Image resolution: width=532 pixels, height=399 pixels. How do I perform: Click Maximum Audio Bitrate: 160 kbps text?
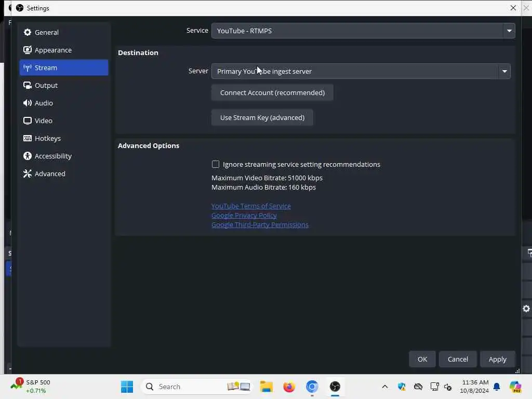(263, 187)
